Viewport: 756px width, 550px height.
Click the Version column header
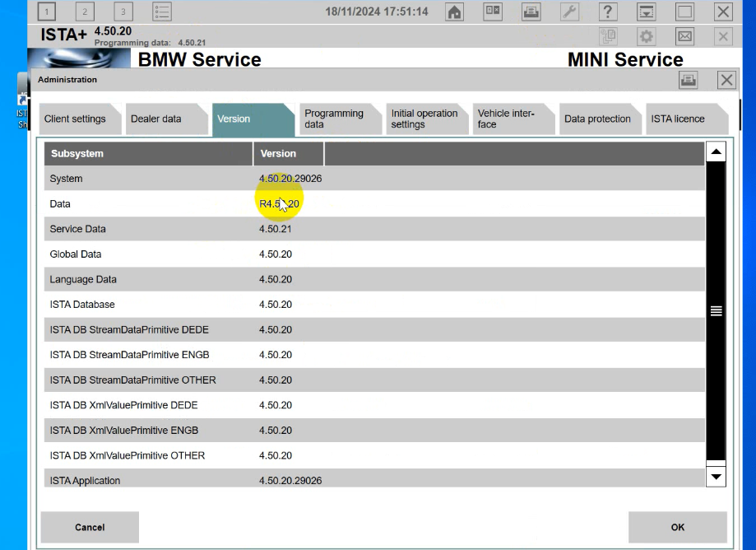288,153
